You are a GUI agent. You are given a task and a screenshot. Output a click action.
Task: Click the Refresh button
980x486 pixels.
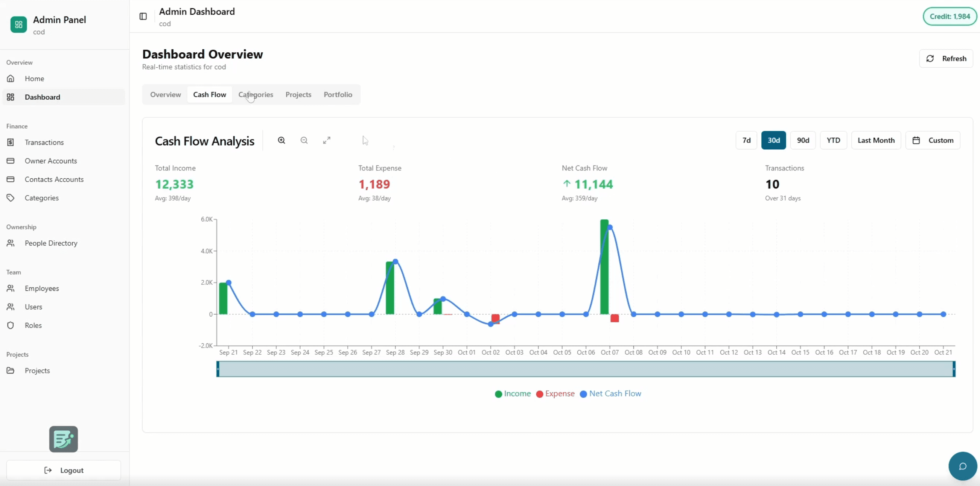point(946,59)
